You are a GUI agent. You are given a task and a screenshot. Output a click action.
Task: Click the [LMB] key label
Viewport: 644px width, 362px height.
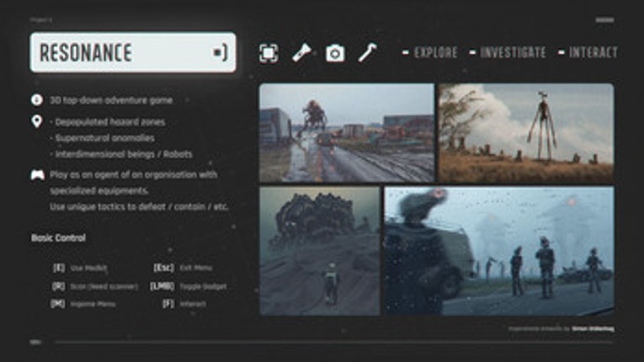162,286
